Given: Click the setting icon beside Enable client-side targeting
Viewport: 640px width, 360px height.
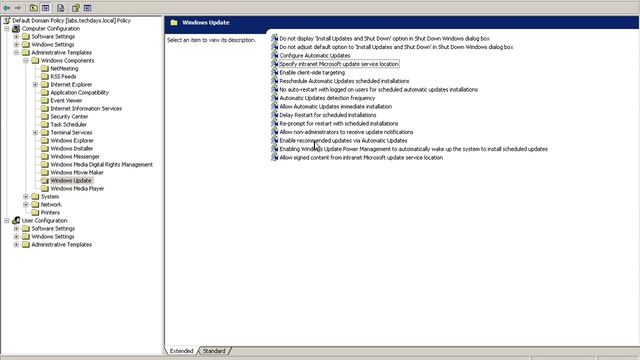Looking at the screenshot, I should click(274, 72).
